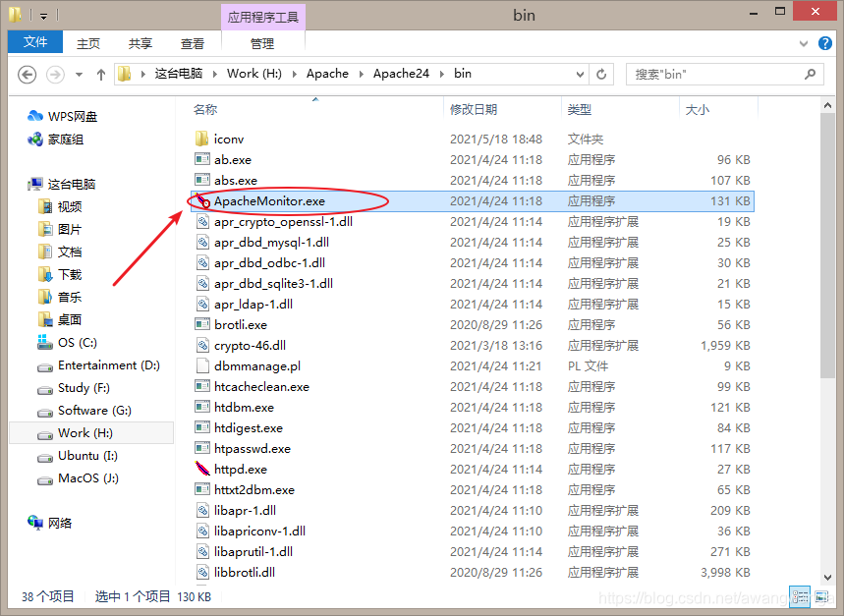This screenshot has width=844, height=616.
Task: Click the brotli.exe application icon
Action: [x=202, y=324]
